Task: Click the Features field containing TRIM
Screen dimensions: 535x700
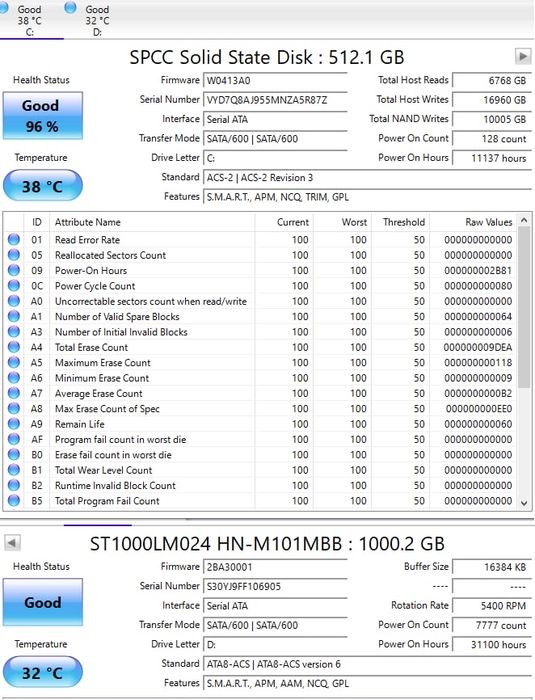Action: click(367, 197)
